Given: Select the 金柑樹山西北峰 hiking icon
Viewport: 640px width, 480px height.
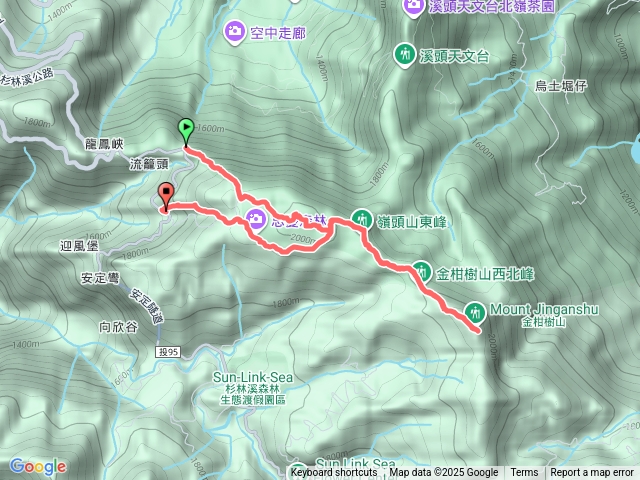Looking at the screenshot, I should coord(422,272).
